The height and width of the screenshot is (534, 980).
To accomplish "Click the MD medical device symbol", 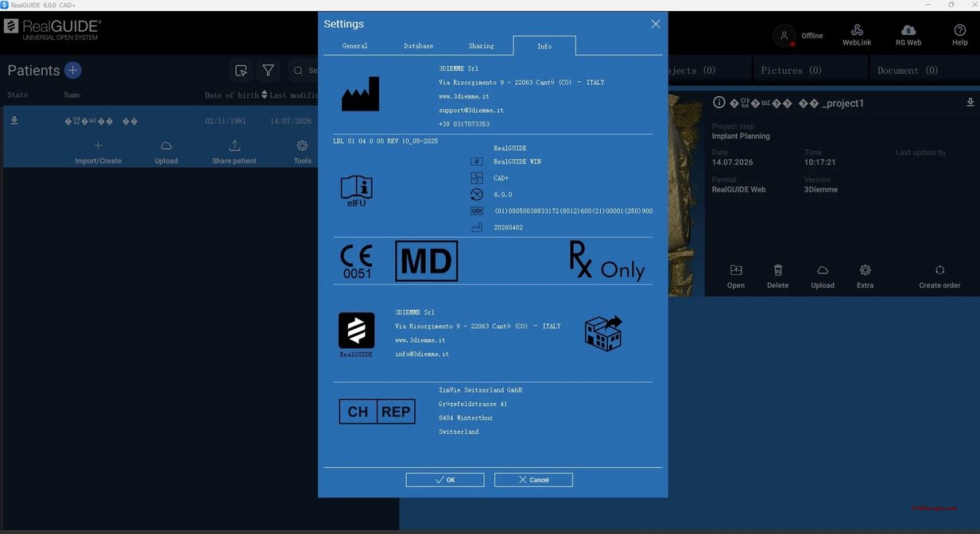I will (427, 261).
